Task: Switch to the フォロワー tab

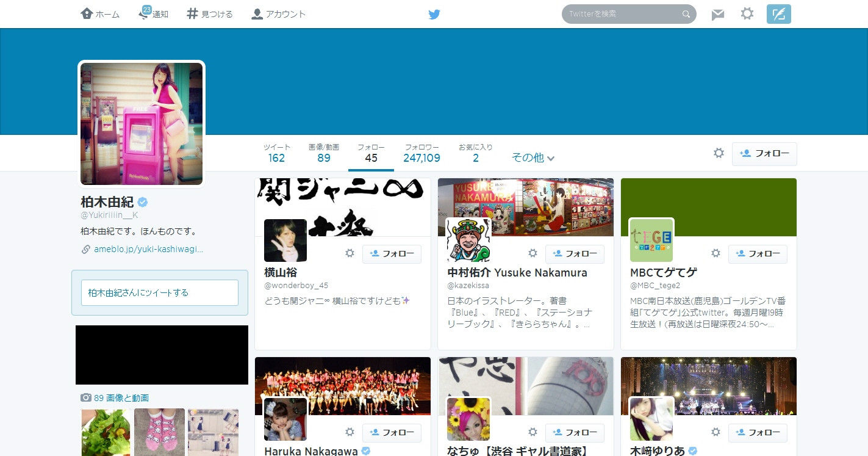Action: point(421,153)
